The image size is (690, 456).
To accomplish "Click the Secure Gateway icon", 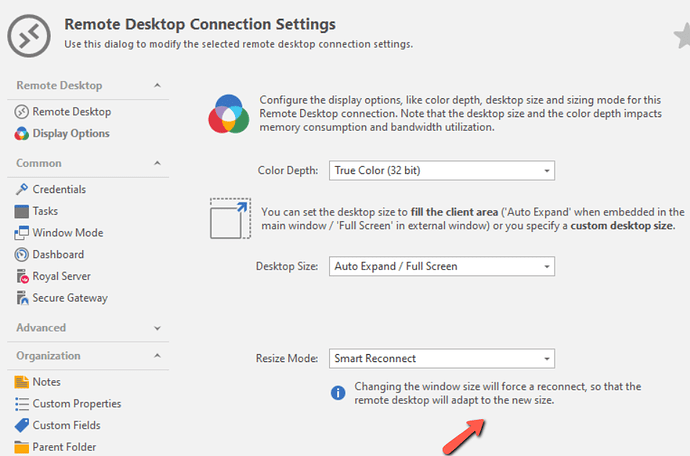I will (22, 298).
